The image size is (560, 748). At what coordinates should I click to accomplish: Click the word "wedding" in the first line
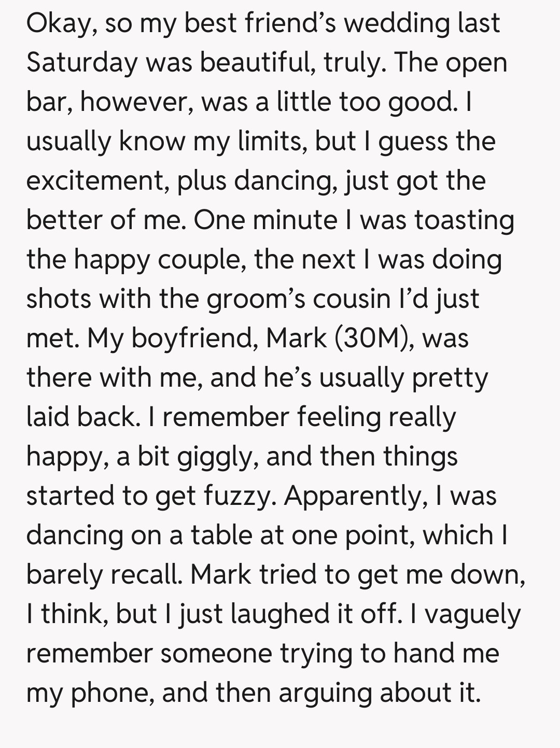(390, 24)
